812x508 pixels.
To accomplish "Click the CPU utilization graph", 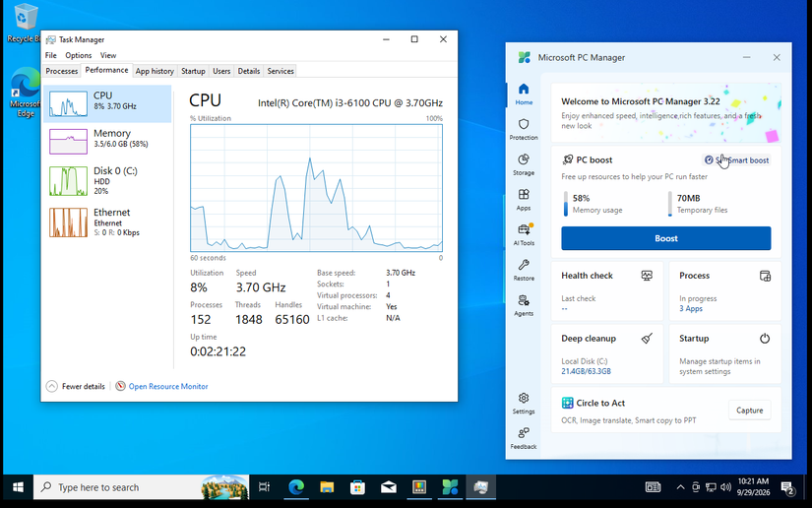I will (316, 188).
